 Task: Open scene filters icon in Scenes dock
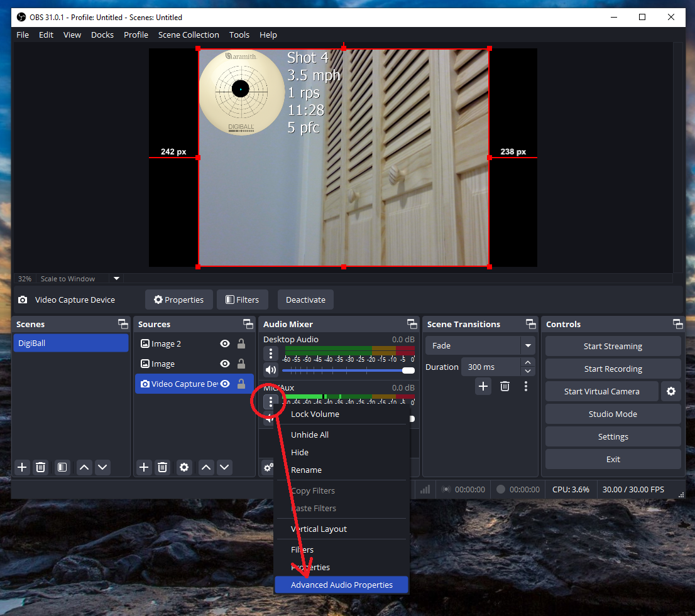pos(62,467)
